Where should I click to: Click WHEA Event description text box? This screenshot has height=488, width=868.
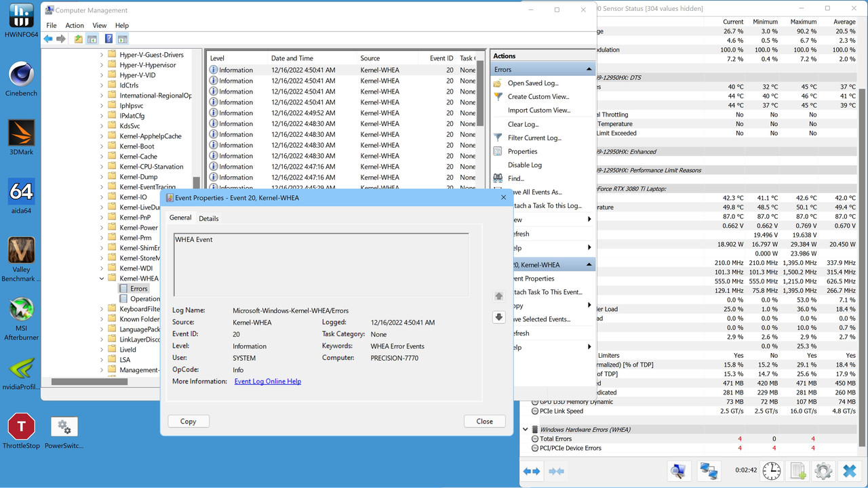[x=321, y=265]
